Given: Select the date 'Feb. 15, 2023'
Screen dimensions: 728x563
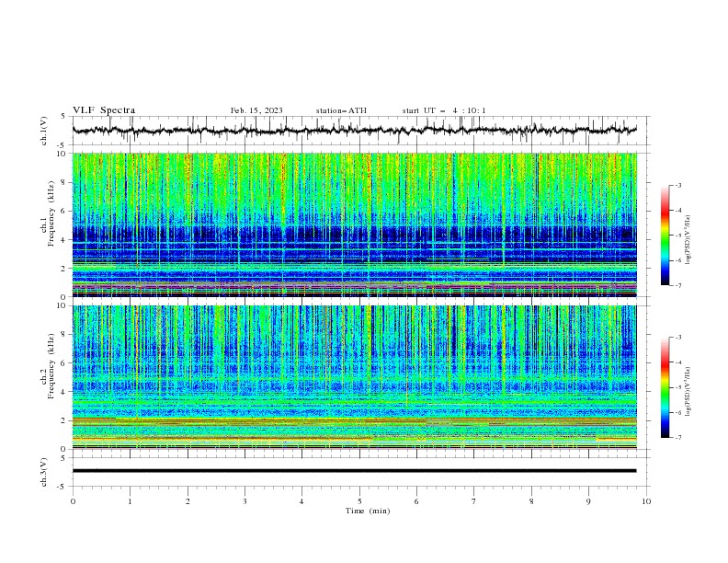Looking at the screenshot, I should pos(256,110).
